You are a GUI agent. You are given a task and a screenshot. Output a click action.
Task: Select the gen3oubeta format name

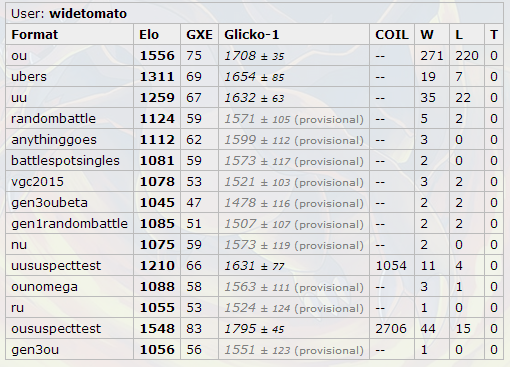(x=49, y=203)
